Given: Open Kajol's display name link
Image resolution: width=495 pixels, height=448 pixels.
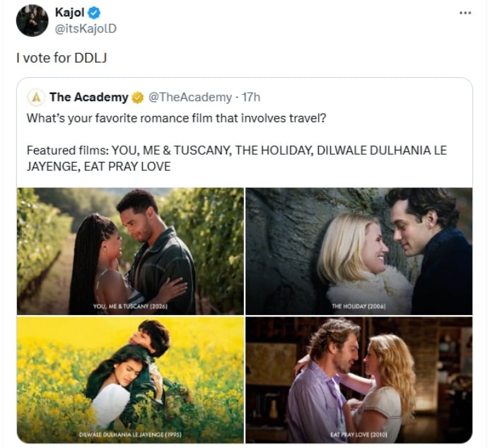Looking at the screenshot, I should point(70,13).
